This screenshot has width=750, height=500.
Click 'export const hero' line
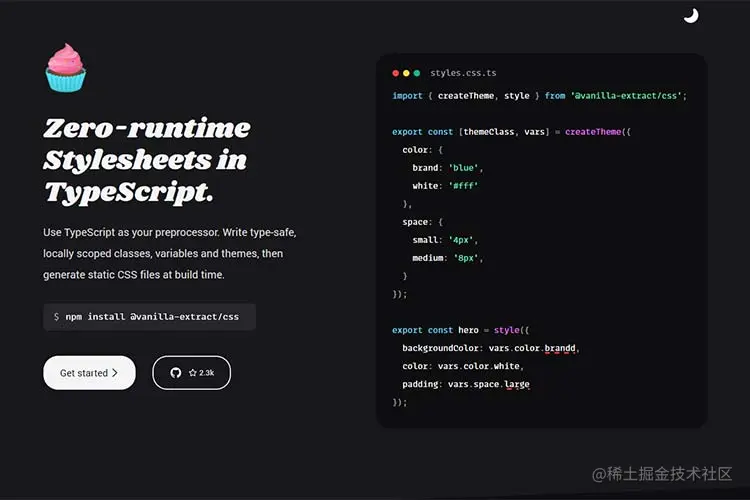(x=460, y=330)
